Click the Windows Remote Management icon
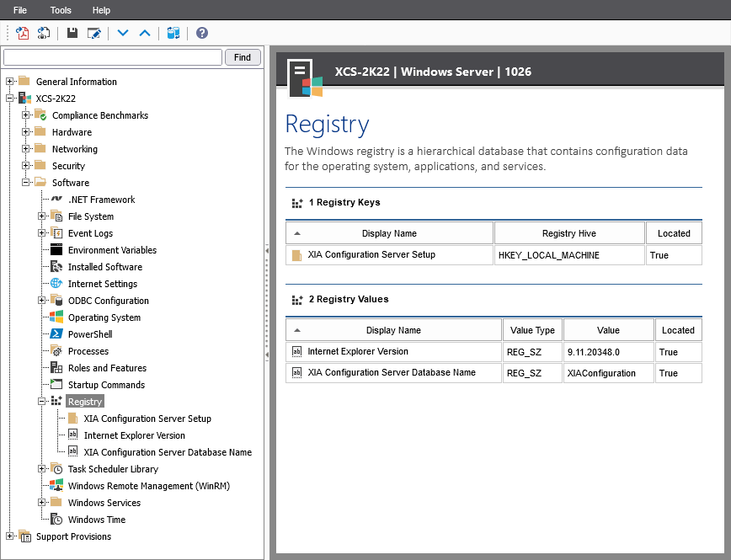This screenshot has width=731, height=560. pyautogui.click(x=56, y=485)
